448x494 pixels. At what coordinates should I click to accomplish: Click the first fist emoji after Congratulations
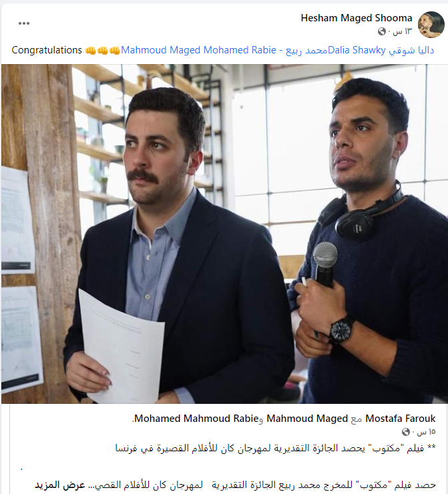point(91,51)
